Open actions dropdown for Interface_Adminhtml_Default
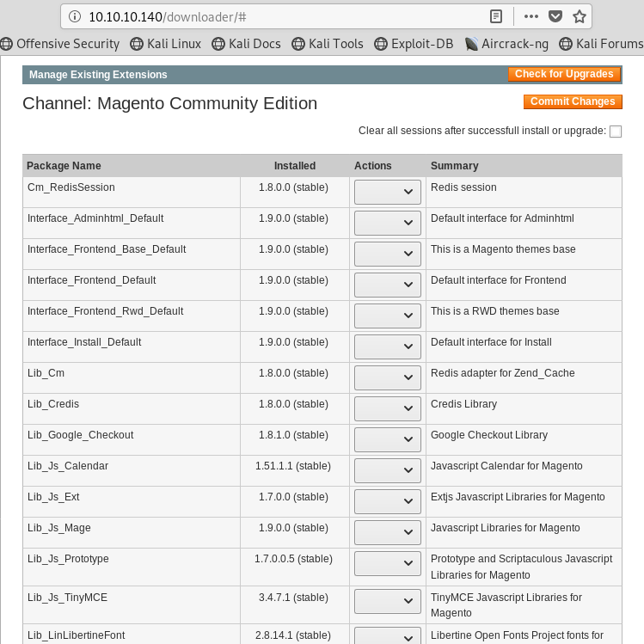 387,223
